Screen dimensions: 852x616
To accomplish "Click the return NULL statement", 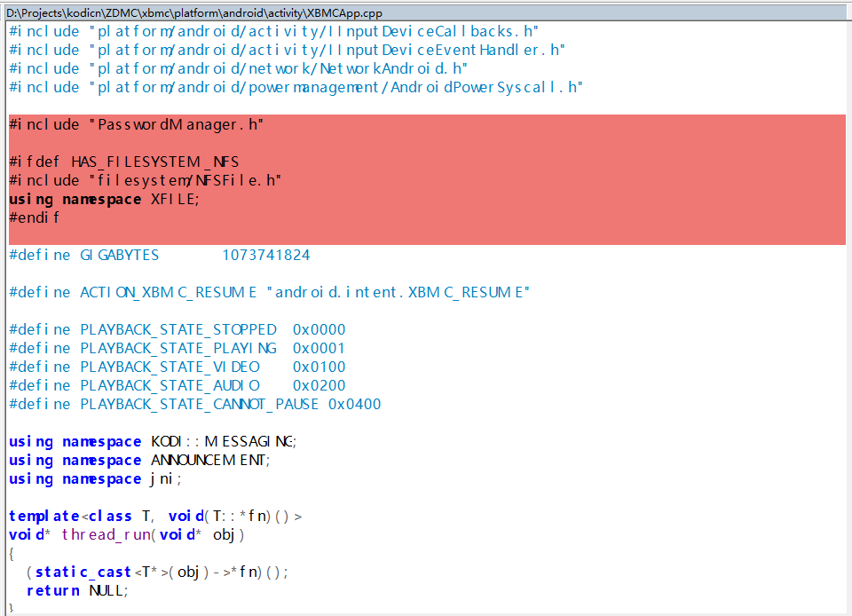I will click(x=77, y=590).
